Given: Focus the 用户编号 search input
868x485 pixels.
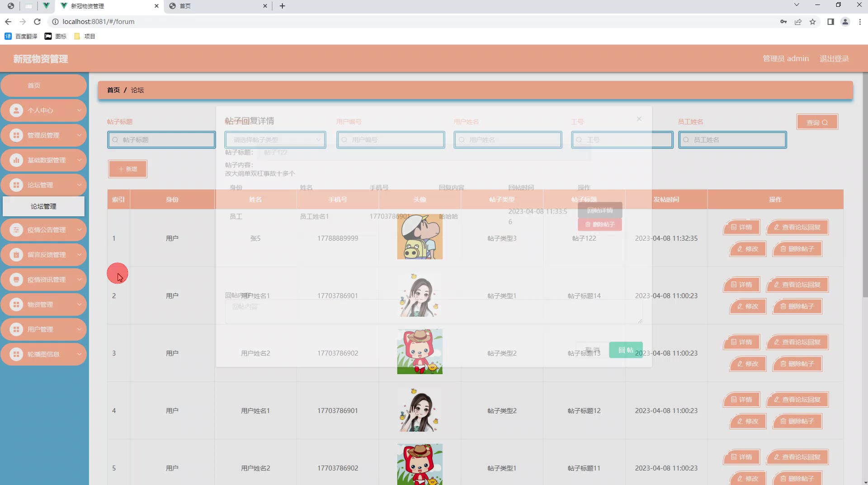Looking at the screenshot, I should point(391,140).
